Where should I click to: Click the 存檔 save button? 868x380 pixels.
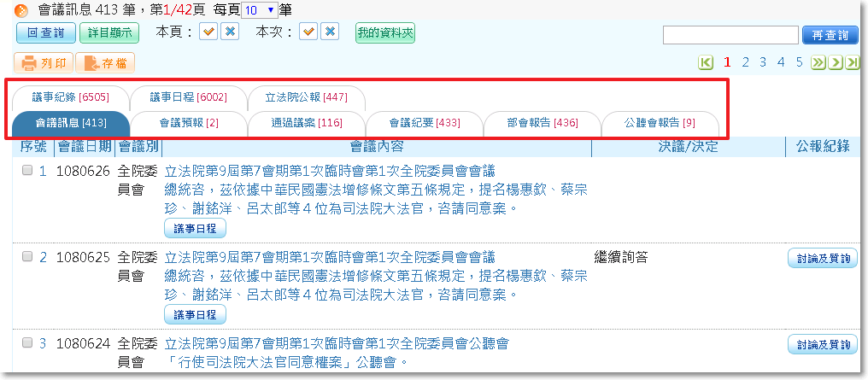click(105, 62)
